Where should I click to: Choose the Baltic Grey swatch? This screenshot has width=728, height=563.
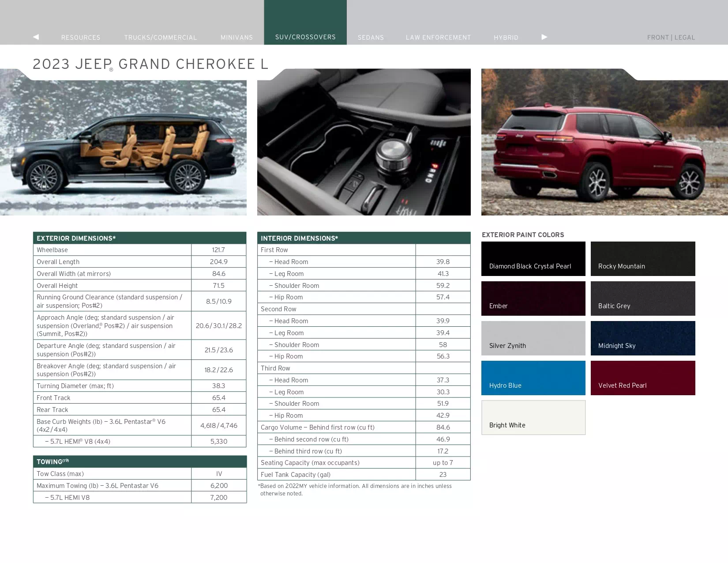point(643,299)
